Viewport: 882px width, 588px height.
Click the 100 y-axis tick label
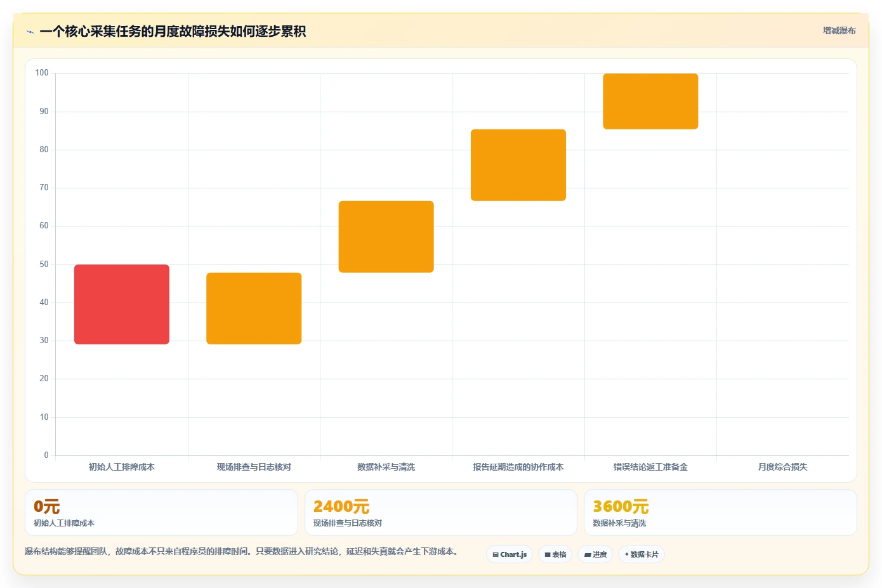(42, 73)
